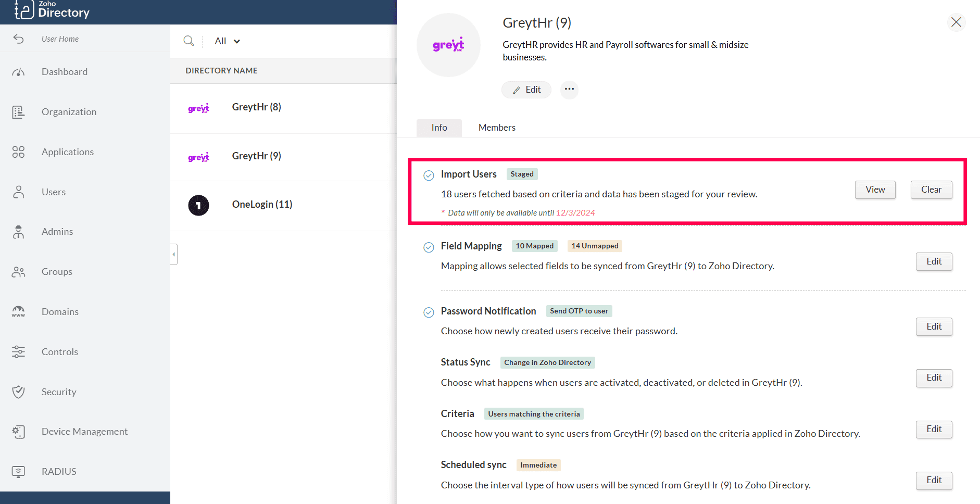Edit the Field Mapping settings
The width and height of the screenshot is (980, 504).
pos(934,261)
